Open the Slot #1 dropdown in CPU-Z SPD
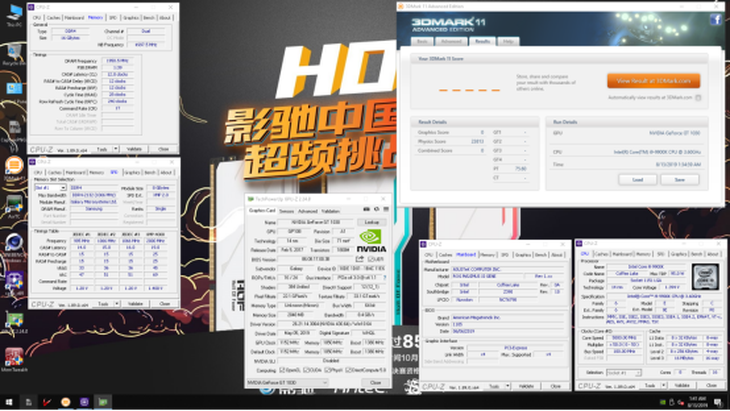 pos(51,188)
